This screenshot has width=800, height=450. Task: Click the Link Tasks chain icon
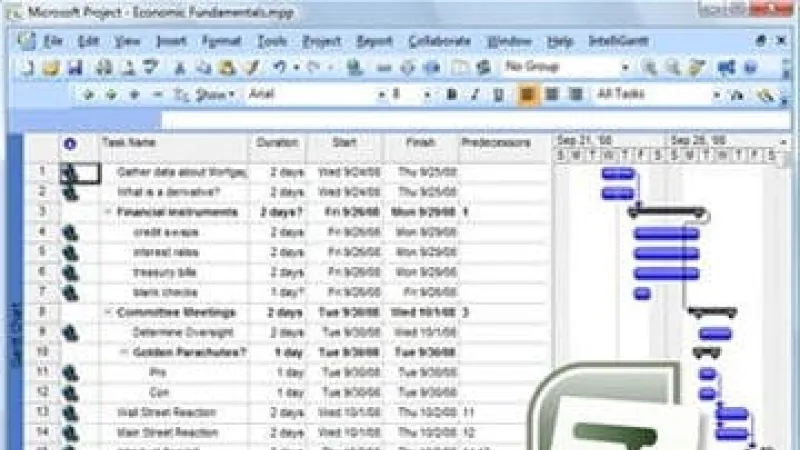pos(384,67)
